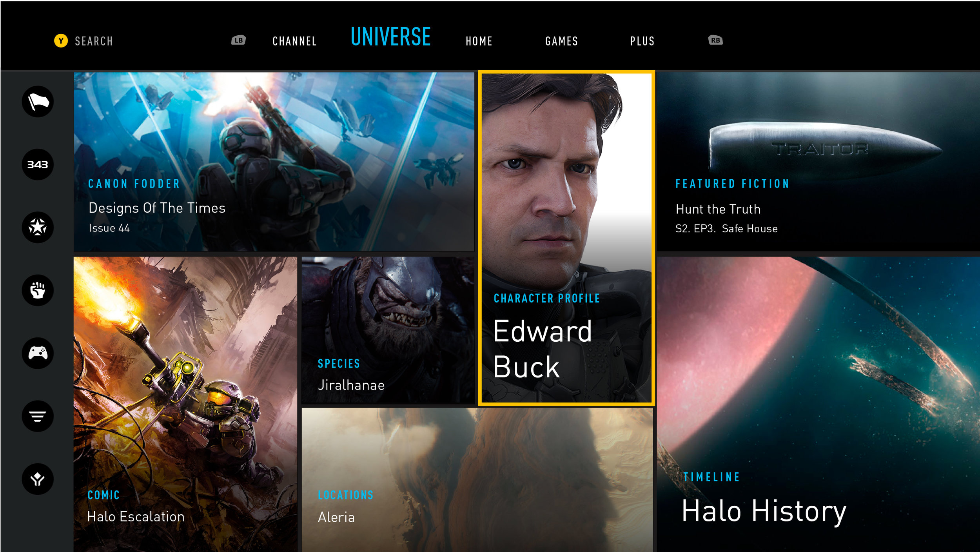Click the bottom branching-emblem sidebar icon
This screenshot has height=552, width=980.
[x=38, y=479]
